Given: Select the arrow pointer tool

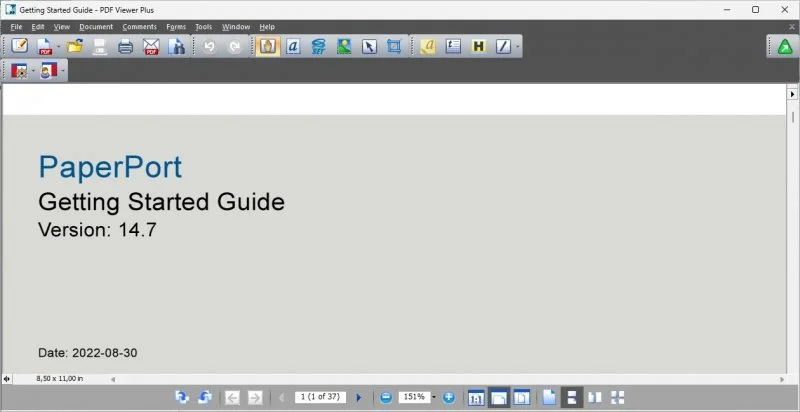Looking at the screenshot, I should [x=369, y=46].
